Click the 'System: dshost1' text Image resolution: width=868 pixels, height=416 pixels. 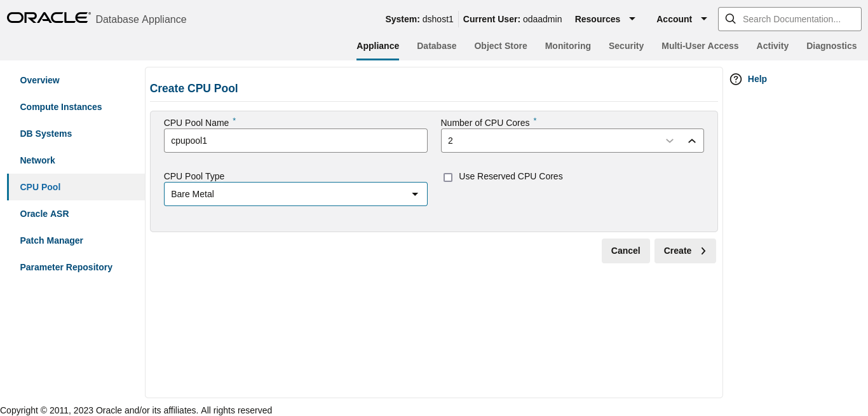coord(419,19)
